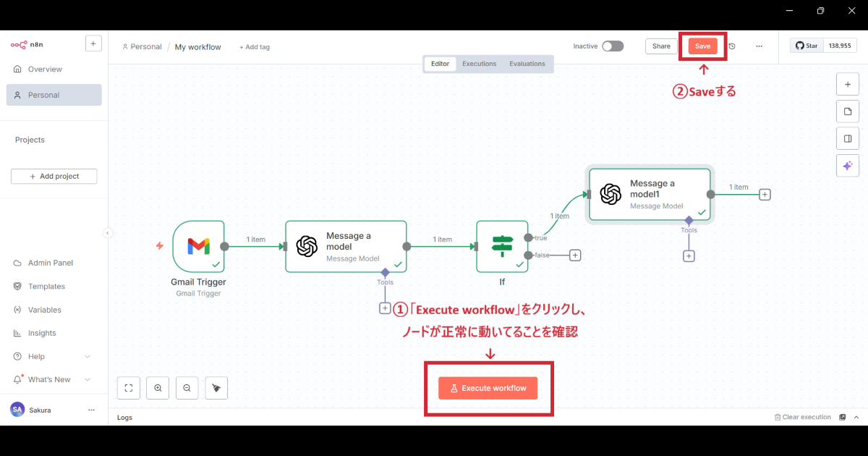Viewport: 868px width, 456px height.
Task: Expand the Help menu in the sidebar
Action: (35, 356)
